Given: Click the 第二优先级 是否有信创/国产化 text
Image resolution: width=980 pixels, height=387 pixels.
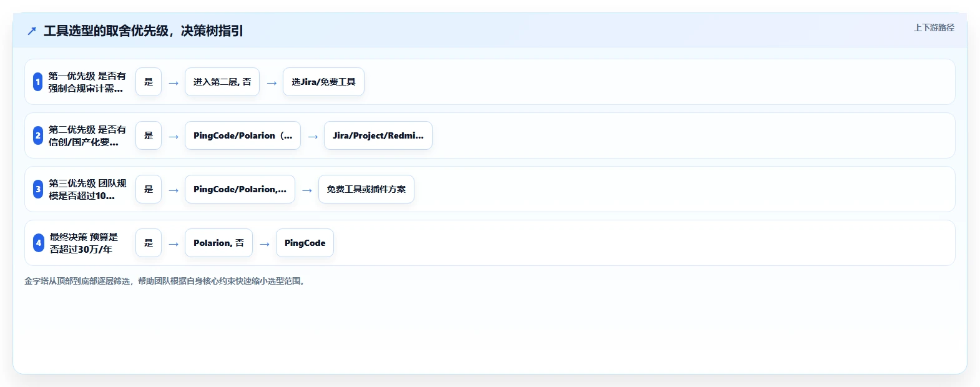Looking at the screenshot, I should pos(87,135).
